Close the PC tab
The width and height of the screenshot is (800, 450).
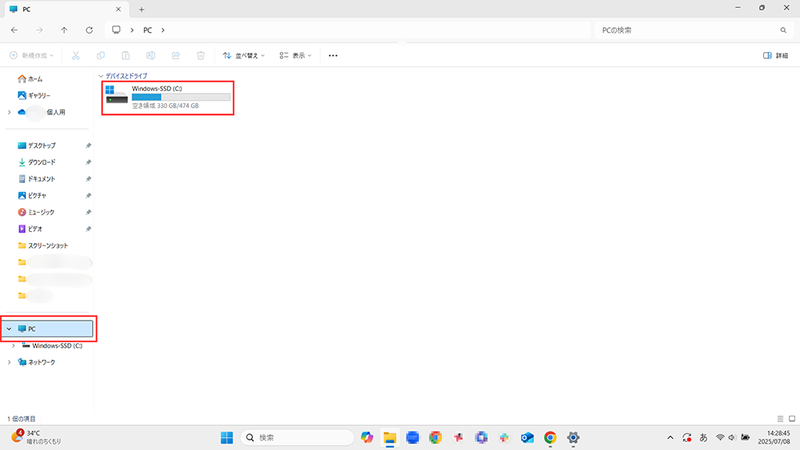tap(118, 9)
